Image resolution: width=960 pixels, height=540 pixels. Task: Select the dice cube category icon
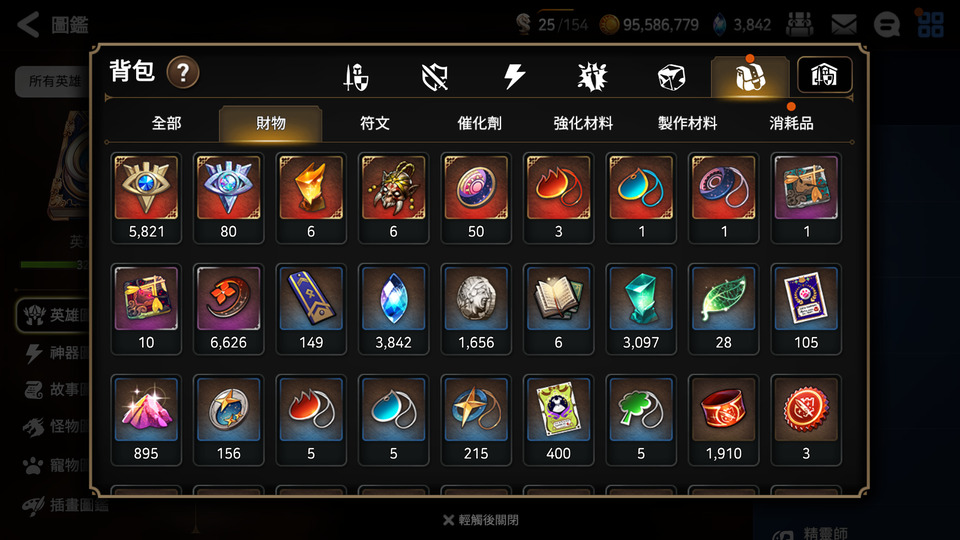(x=671, y=77)
